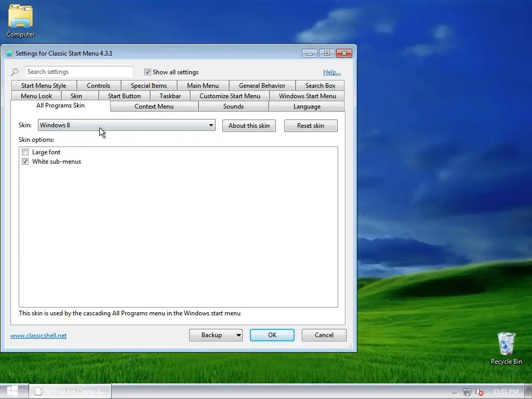This screenshot has width=532, height=399.
Task: Open the Computer desktop icon
Action: [x=20, y=21]
